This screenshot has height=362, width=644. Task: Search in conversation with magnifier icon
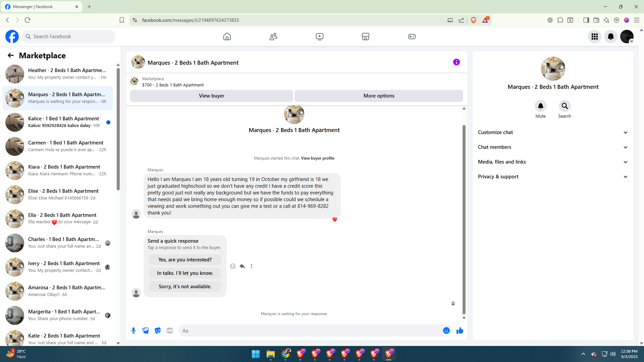tap(565, 106)
